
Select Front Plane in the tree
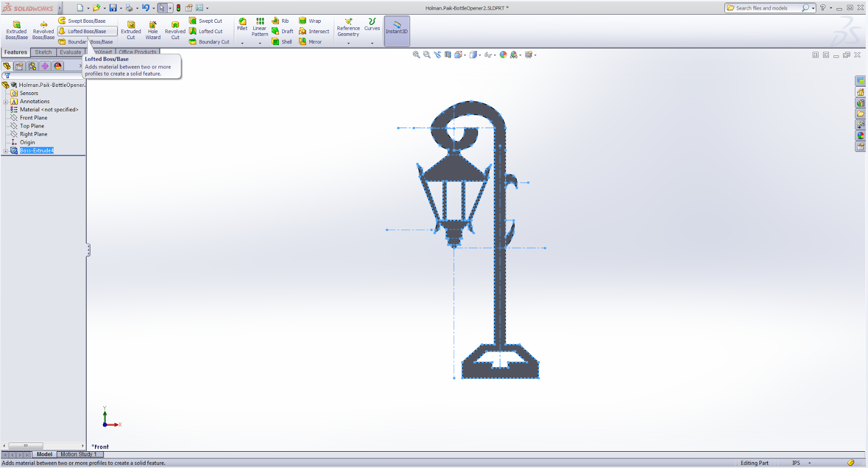34,118
